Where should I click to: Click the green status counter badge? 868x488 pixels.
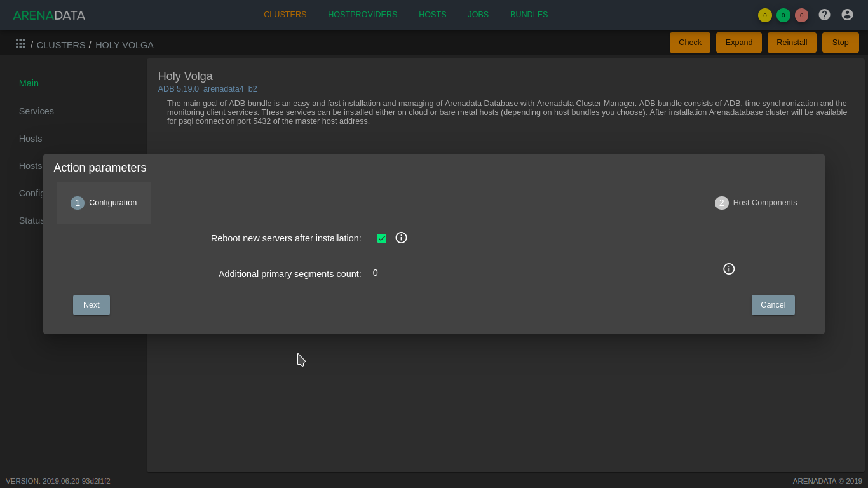coord(783,15)
